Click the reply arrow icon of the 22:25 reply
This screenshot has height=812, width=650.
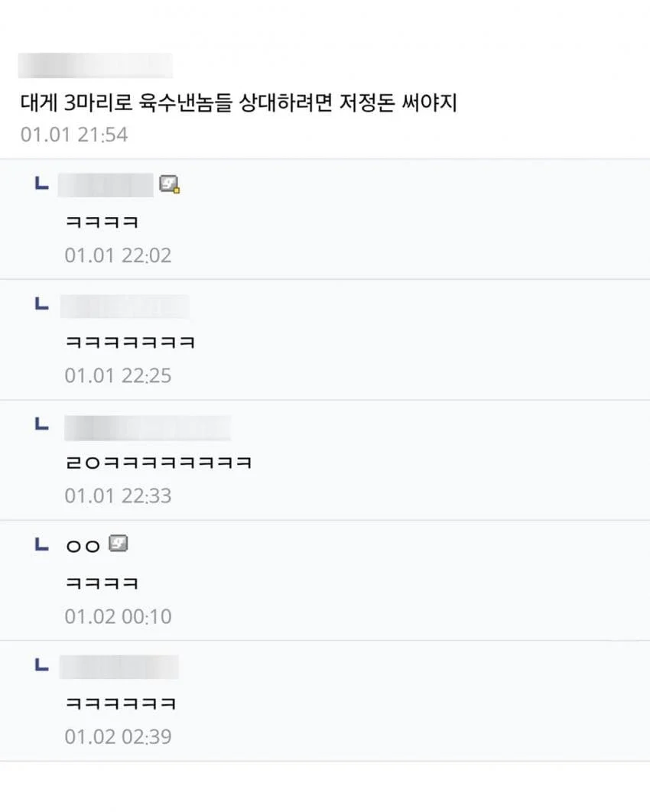42,304
